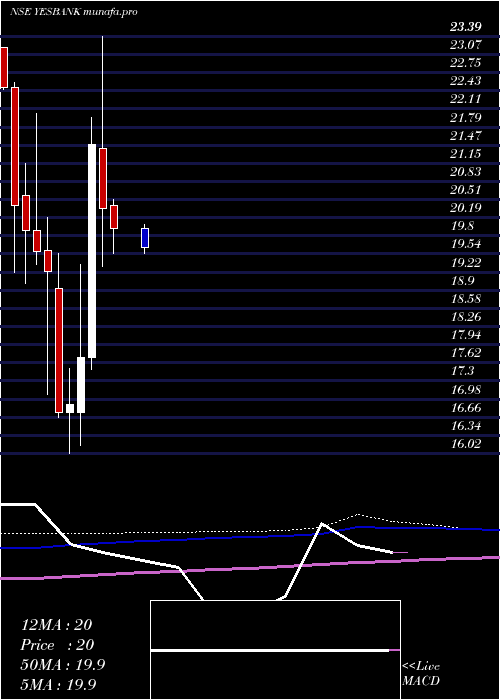Select the 16.02 price axis label
The image size is (500, 700).
[x=466, y=444]
